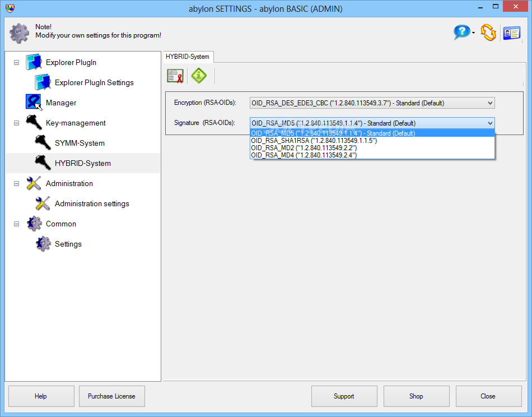Click the gear icon beside Note text
The width and height of the screenshot is (532, 417).
(19, 33)
